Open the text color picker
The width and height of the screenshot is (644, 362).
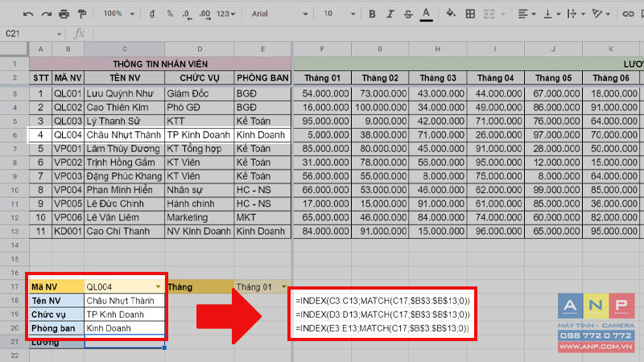click(x=427, y=14)
